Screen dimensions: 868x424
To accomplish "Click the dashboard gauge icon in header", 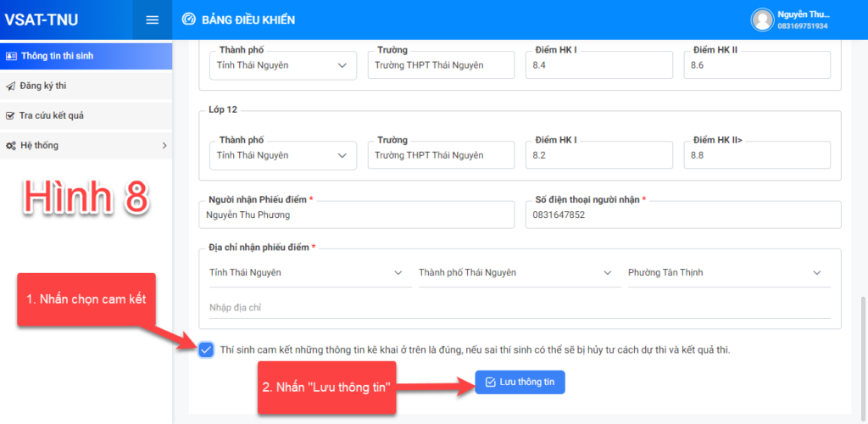I will point(189,20).
